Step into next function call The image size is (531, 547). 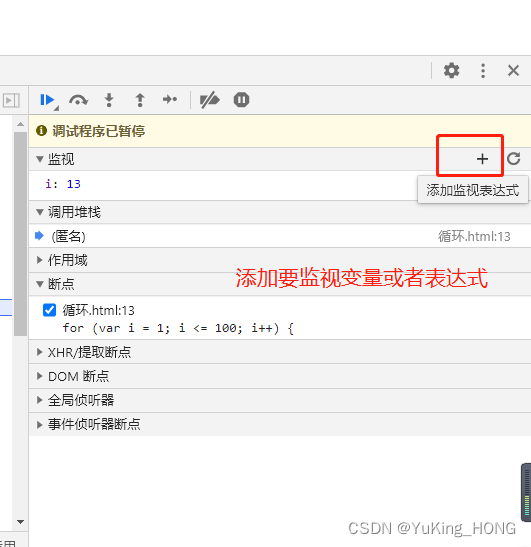pos(109,100)
